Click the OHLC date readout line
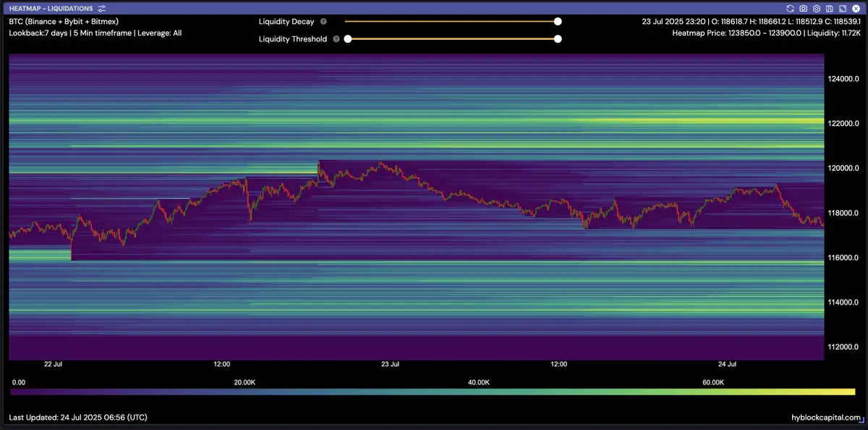Screen dimensions: 868x430 coord(752,22)
